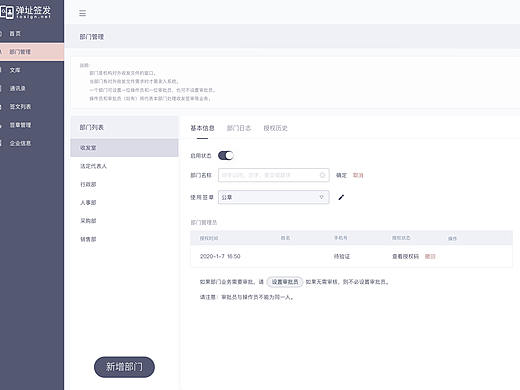Click the 部门管理 page title
Viewport: 520px width, 390px height.
click(x=92, y=37)
